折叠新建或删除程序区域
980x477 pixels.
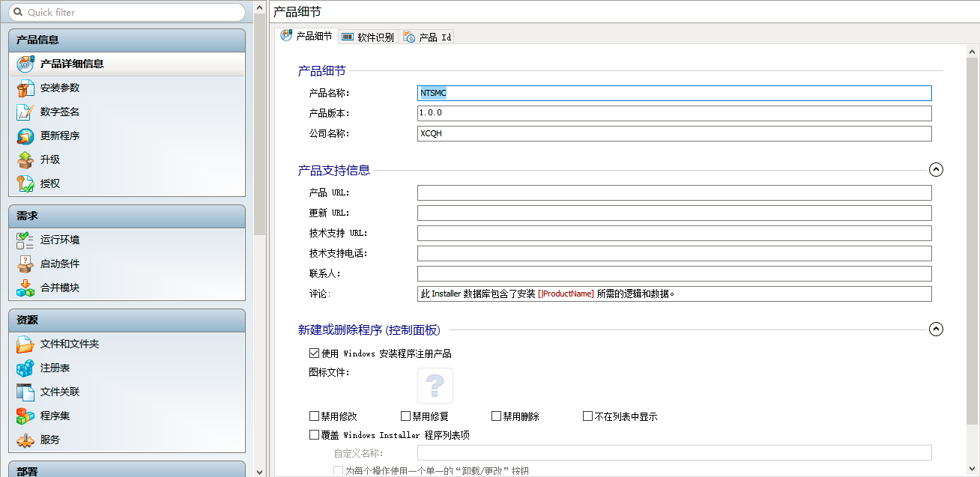(x=936, y=328)
